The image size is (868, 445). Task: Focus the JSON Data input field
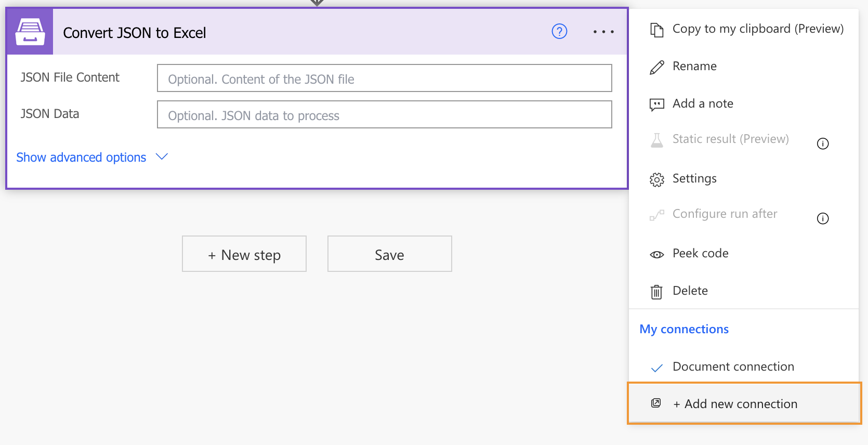tap(385, 114)
